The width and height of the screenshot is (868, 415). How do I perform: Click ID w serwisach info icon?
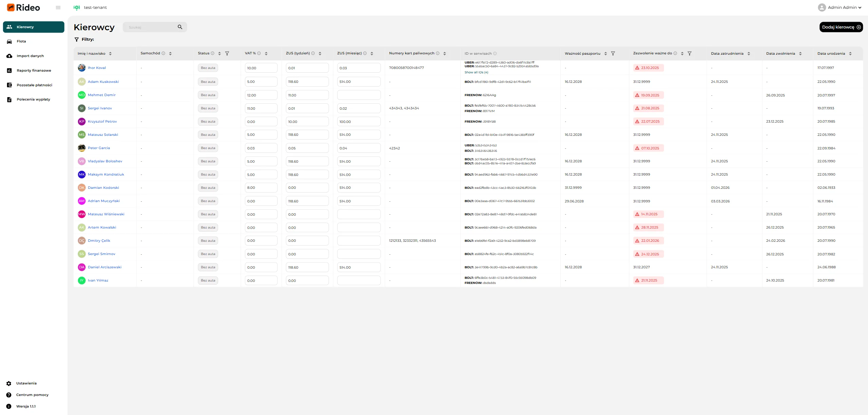[x=495, y=54]
